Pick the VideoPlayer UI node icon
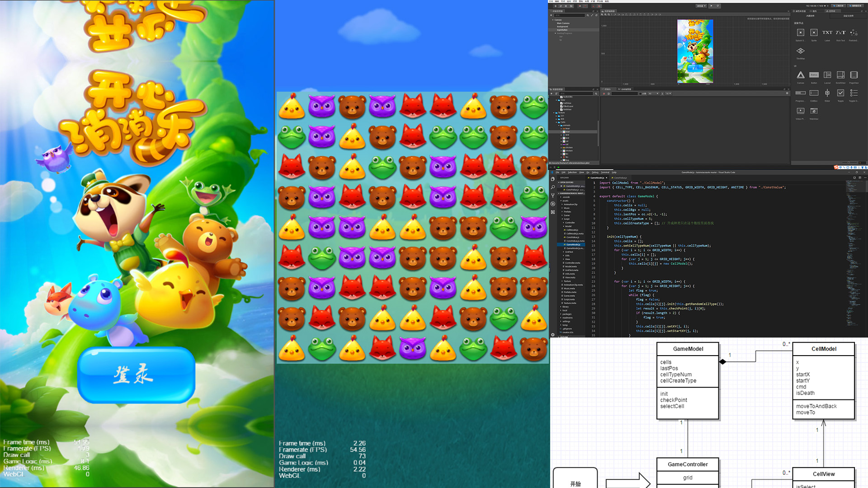Viewport: 868px width, 488px height. tap(800, 111)
